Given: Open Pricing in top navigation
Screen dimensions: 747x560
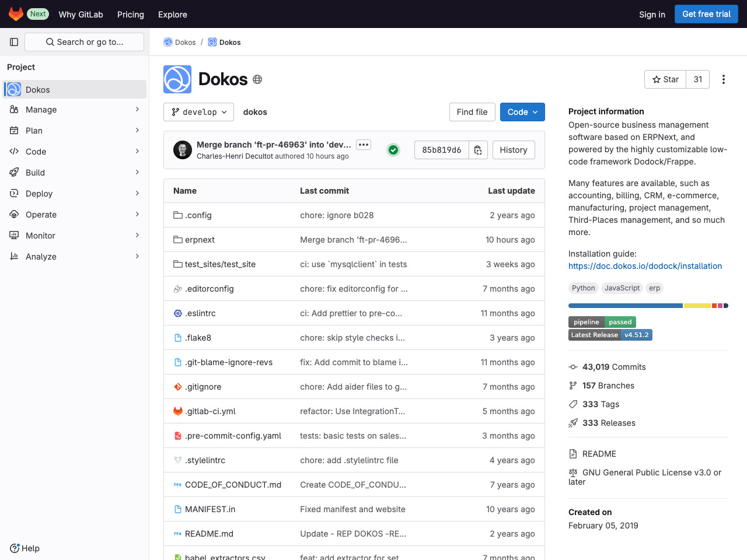Looking at the screenshot, I should coord(131,15).
